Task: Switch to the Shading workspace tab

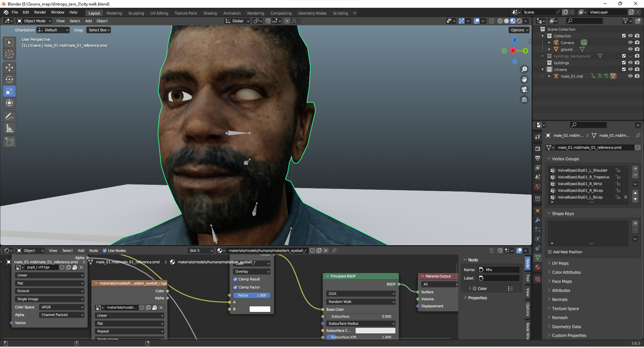Action: pyautogui.click(x=210, y=13)
